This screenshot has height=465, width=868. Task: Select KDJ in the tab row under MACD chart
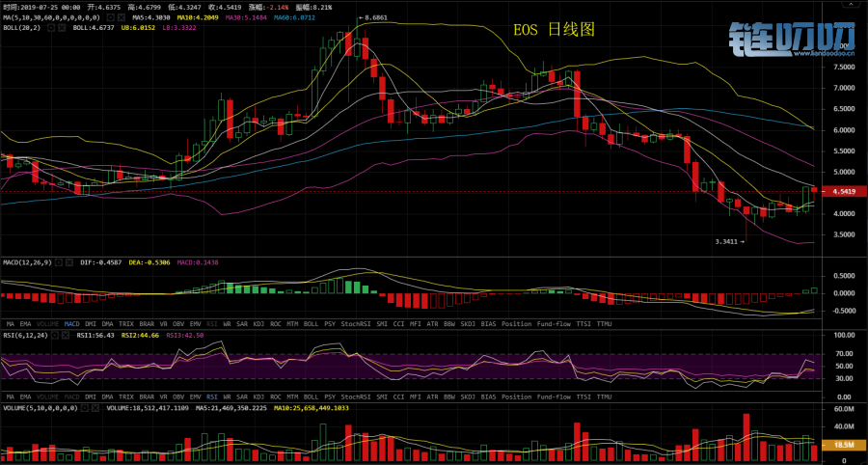point(258,323)
